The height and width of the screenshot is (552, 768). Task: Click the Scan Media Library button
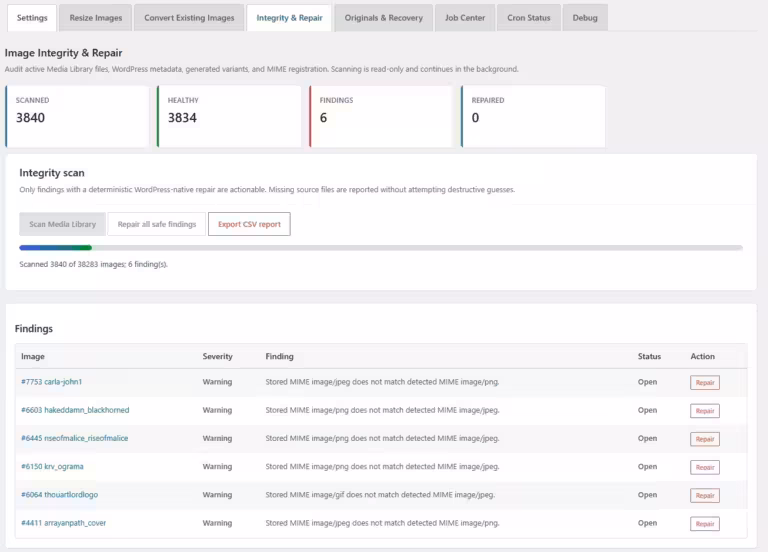(x=62, y=224)
